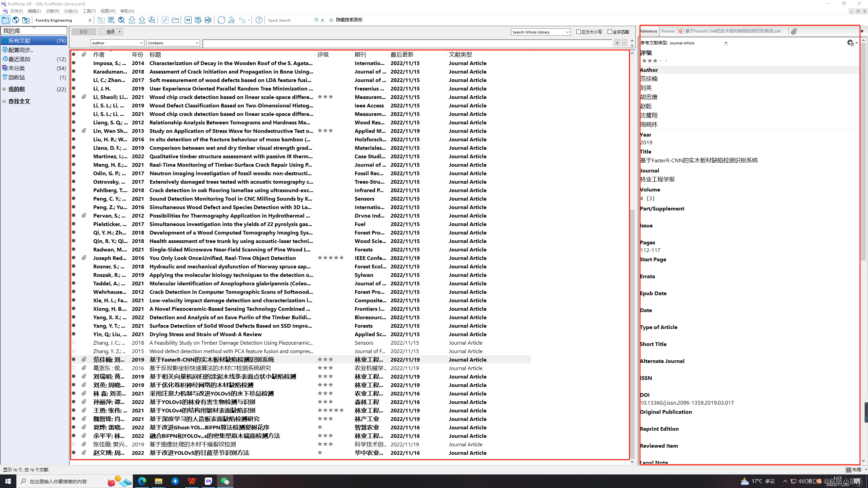Enable the 区分大小写 checkbox
The width and height of the screenshot is (868, 488).
579,32
